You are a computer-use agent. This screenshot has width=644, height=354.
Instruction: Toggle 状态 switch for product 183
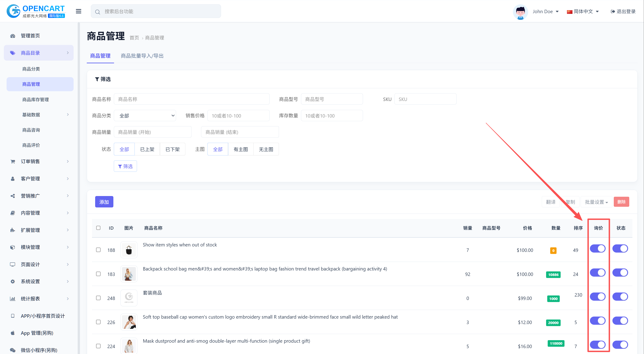pyautogui.click(x=620, y=273)
